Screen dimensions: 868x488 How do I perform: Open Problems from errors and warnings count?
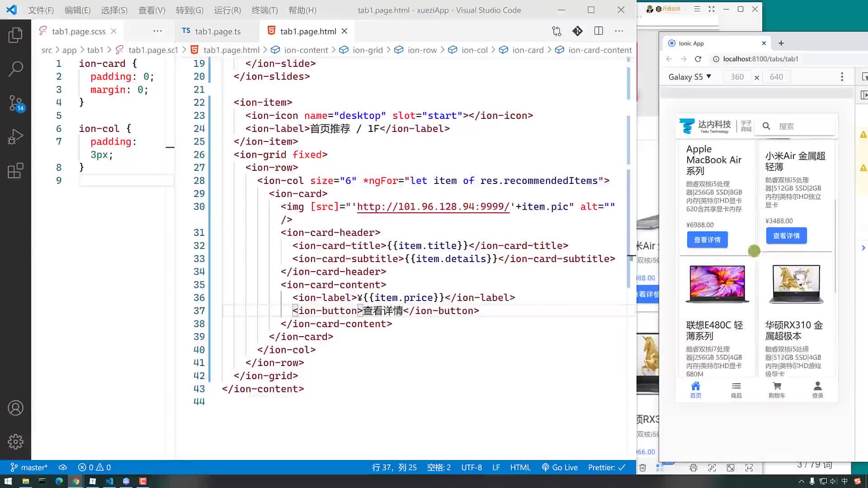94,468
